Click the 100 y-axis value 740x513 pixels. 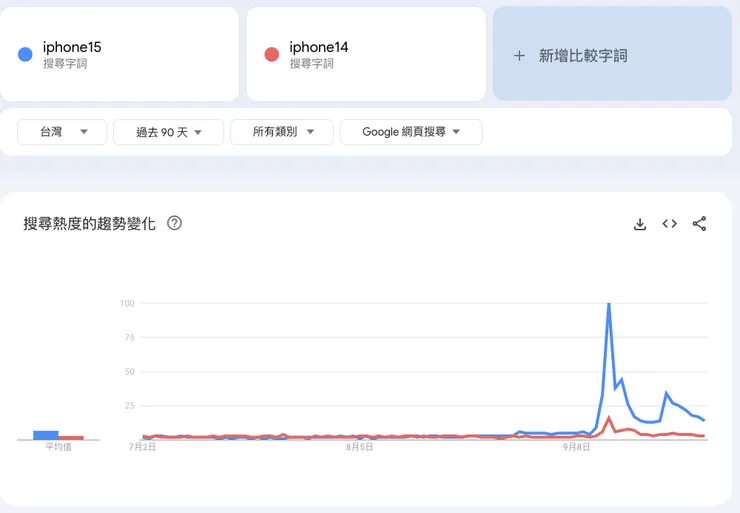(127, 303)
